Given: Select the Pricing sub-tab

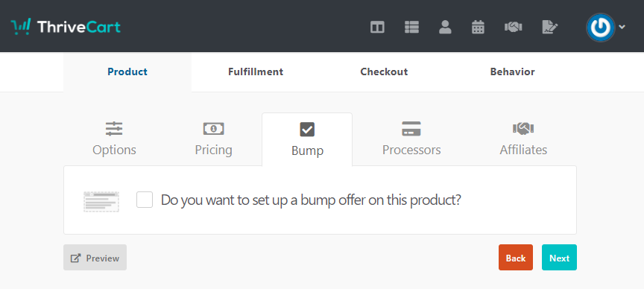Looking at the screenshot, I should [214, 139].
